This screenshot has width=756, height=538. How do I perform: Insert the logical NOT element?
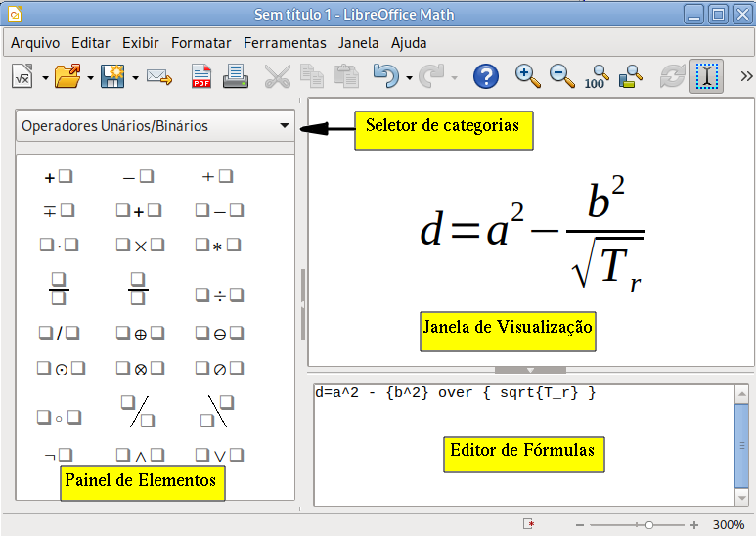[x=59, y=455]
